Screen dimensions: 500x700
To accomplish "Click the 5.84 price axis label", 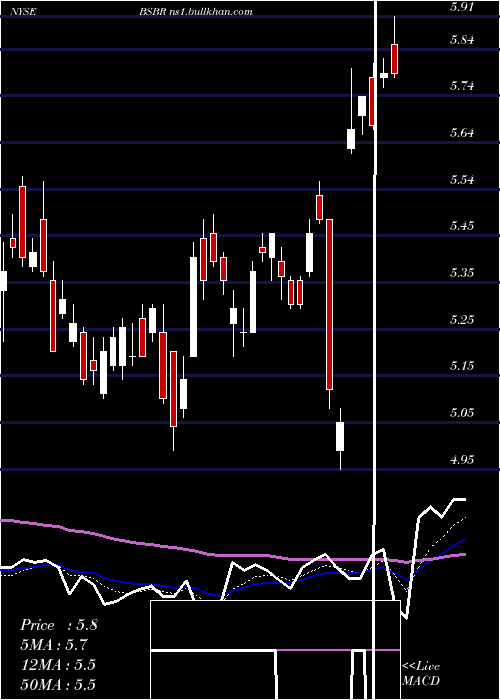I will coord(462,40).
